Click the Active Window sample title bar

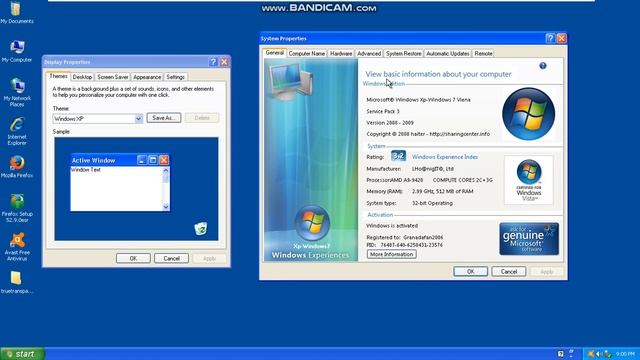[x=120, y=160]
